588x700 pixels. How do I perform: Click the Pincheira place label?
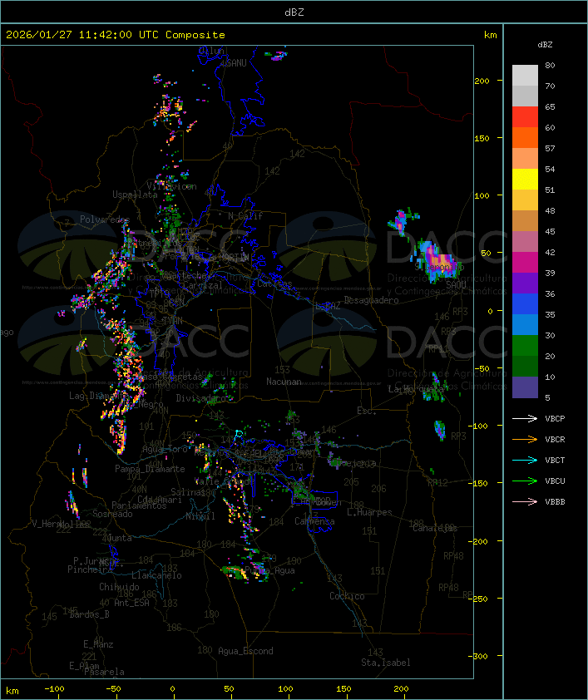[x=90, y=569]
